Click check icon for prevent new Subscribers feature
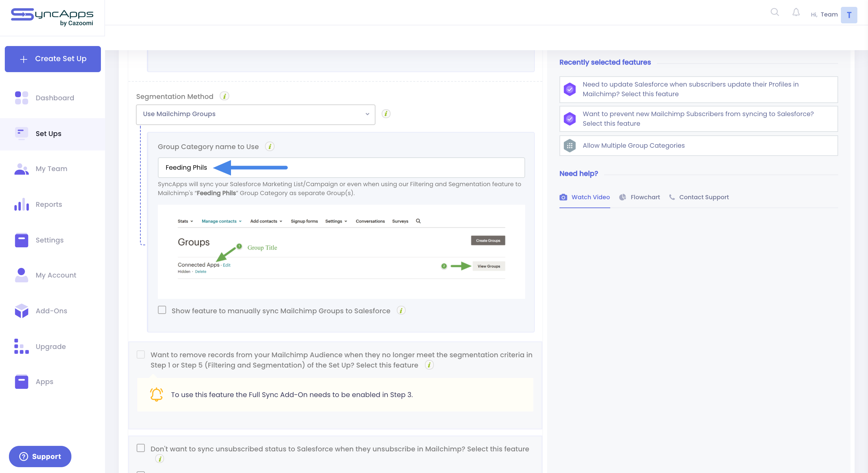The height and width of the screenshot is (473, 868). pos(570,119)
